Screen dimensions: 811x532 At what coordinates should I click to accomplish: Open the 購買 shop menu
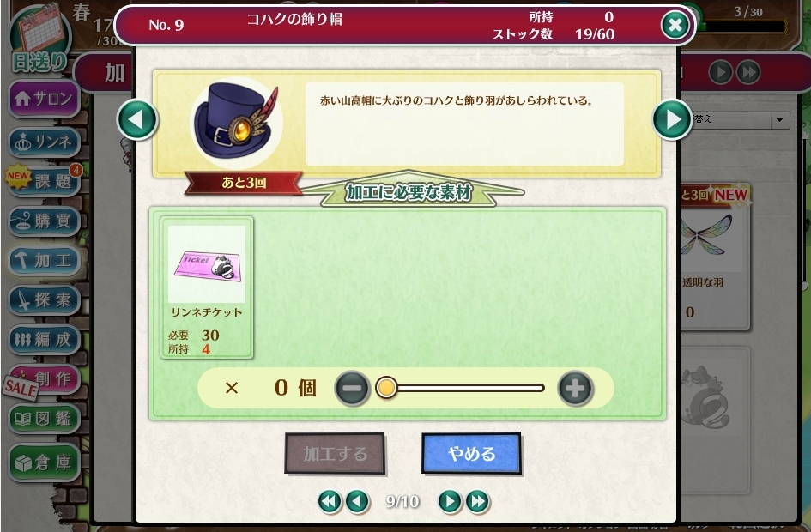pyautogui.click(x=44, y=221)
